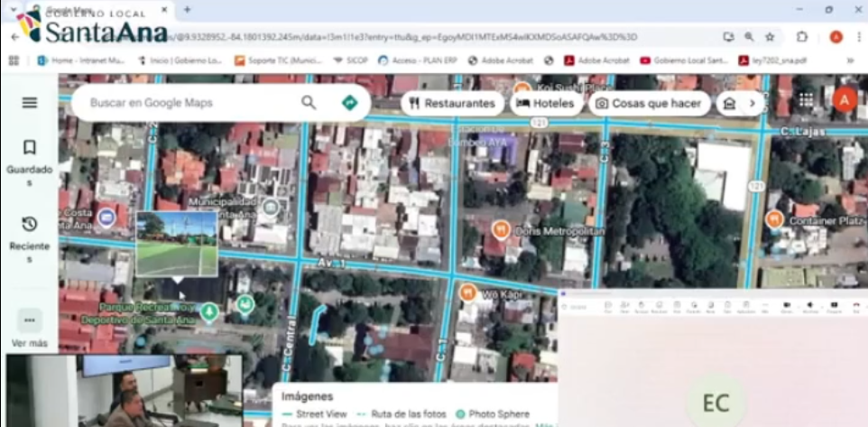Select the Cosas que hacer chip
The image size is (868, 427).
click(x=648, y=103)
